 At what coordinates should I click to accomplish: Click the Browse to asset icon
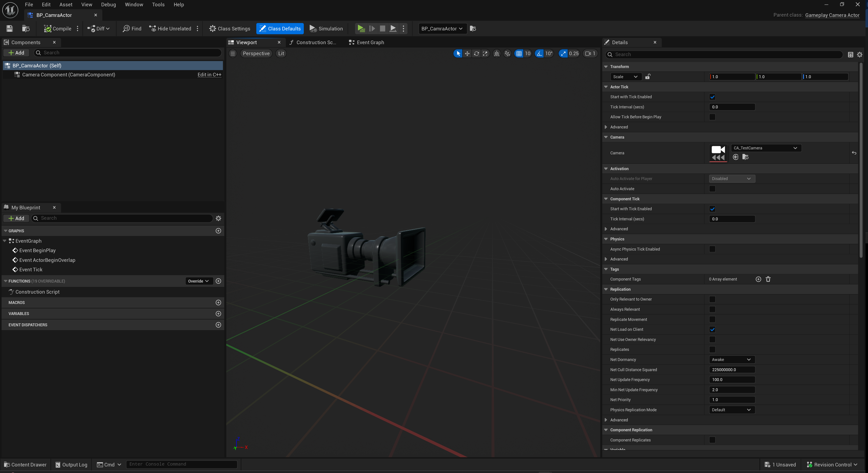pyautogui.click(x=26, y=29)
